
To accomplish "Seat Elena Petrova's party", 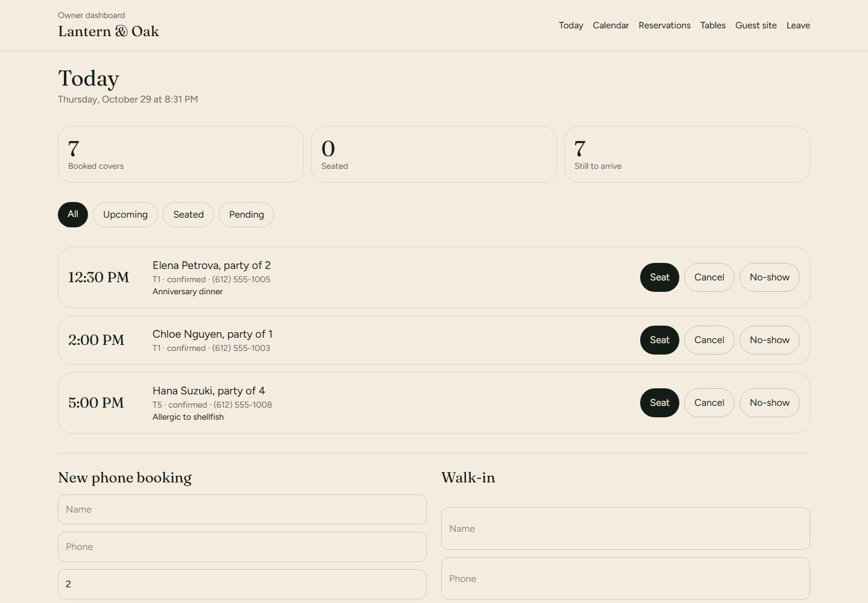I will point(659,277).
